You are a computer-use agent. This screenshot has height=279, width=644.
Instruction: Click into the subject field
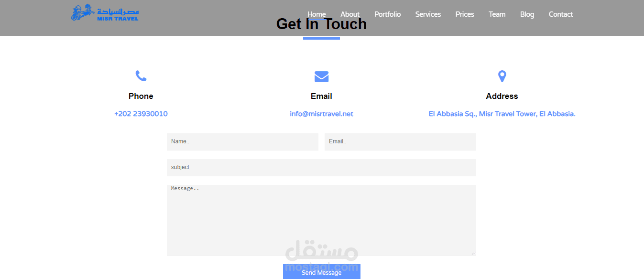pyautogui.click(x=321, y=168)
